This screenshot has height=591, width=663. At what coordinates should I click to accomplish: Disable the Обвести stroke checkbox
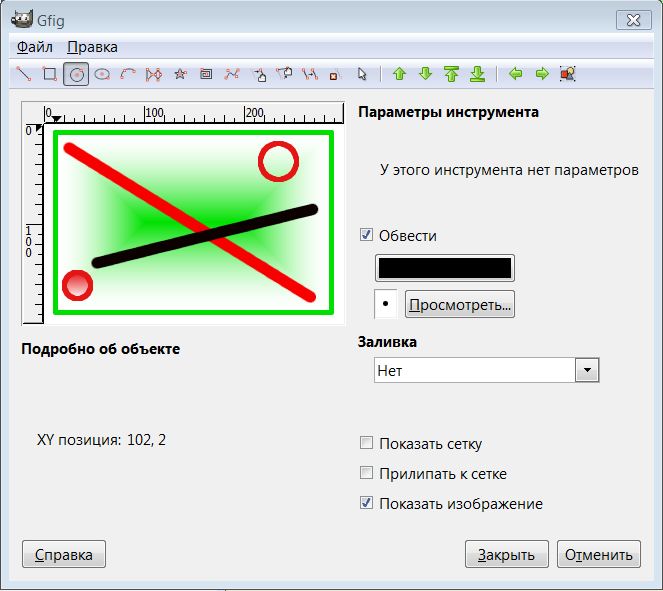(x=366, y=235)
